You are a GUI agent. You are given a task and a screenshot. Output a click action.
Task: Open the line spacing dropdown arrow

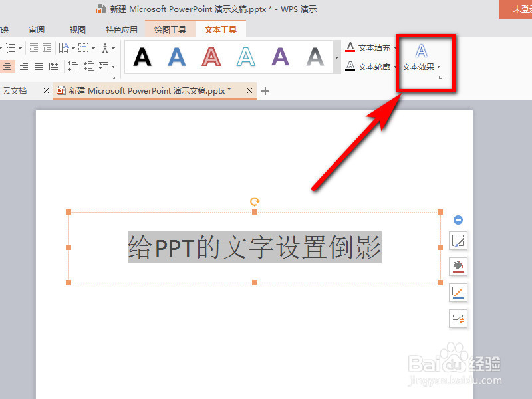(113, 66)
